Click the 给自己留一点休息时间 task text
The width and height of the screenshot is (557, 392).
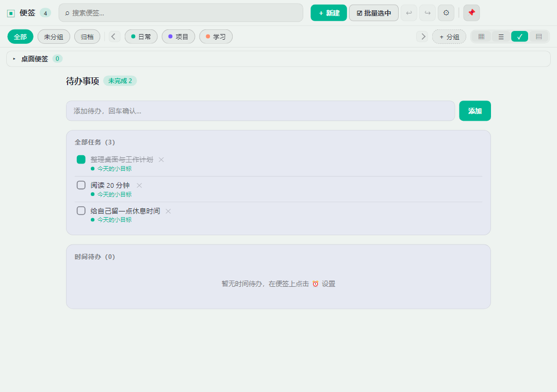coord(125,211)
